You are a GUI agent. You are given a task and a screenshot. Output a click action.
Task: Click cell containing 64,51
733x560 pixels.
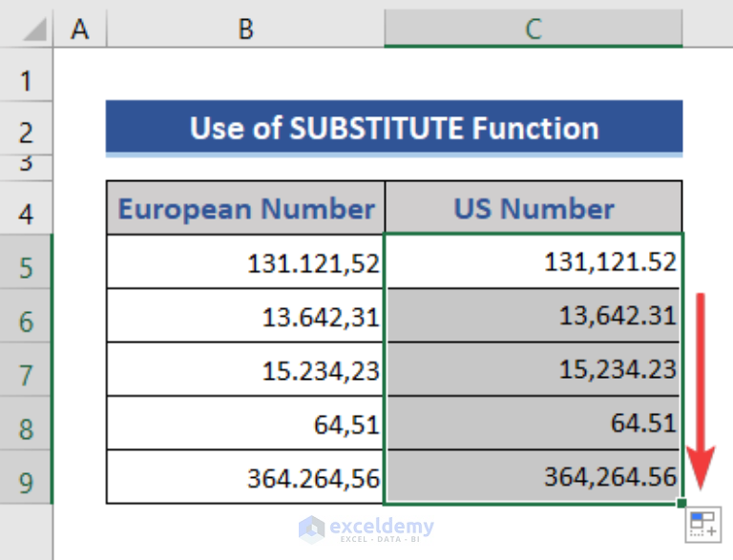[245, 423]
